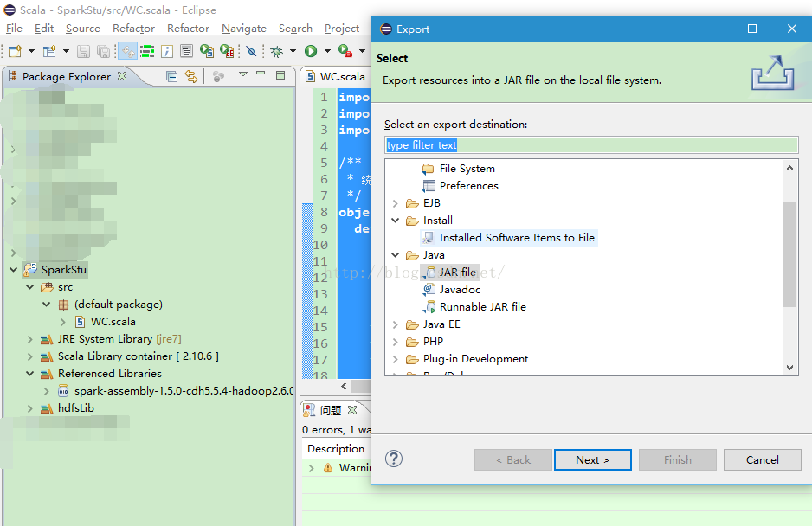Click Export list scrollbar up arrow
The width and height of the screenshot is (812, 526).
789,168
